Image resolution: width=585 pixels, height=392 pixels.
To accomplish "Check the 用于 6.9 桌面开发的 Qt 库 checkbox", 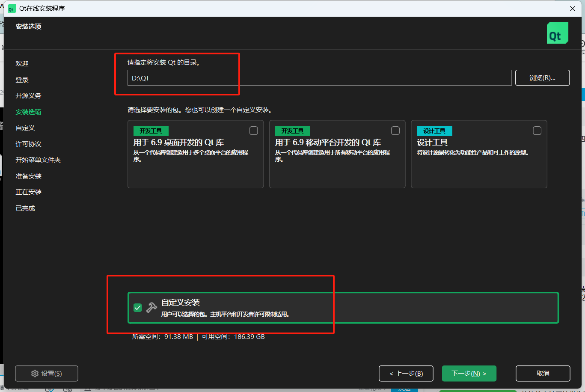I will pos(254,131).
